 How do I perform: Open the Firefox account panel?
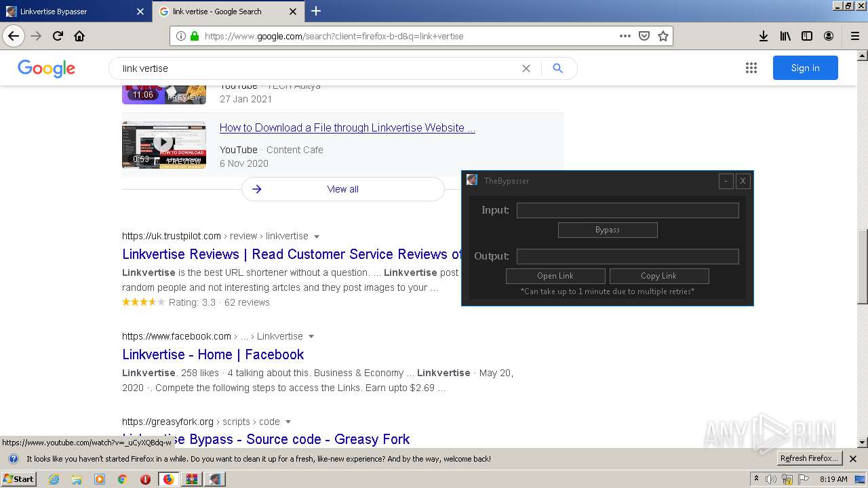[x=829, y=36]
